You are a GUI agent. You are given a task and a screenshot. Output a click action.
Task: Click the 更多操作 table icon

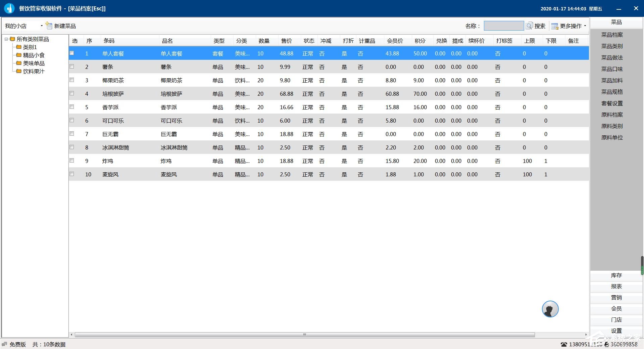click(554, 26)
